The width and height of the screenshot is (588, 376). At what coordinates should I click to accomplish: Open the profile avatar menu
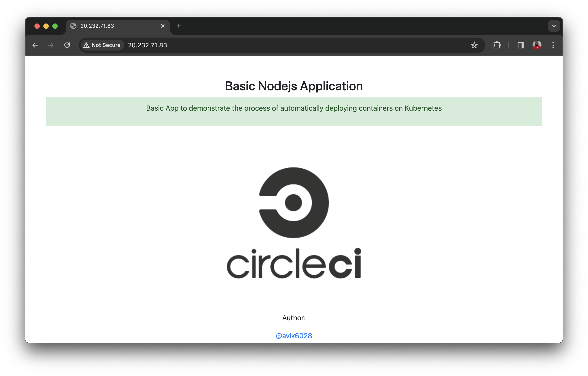[537, 45]
